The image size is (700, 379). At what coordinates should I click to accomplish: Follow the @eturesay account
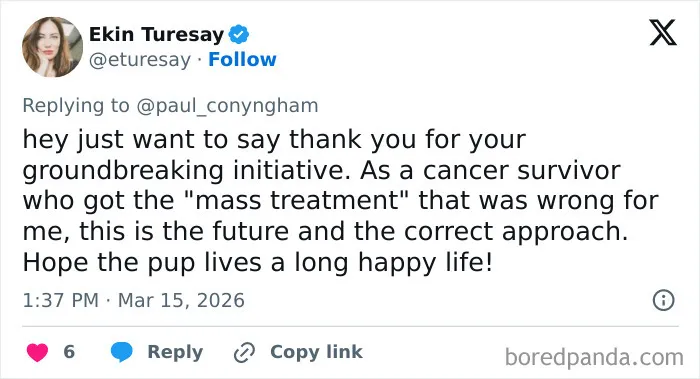[x=242, y=59]
